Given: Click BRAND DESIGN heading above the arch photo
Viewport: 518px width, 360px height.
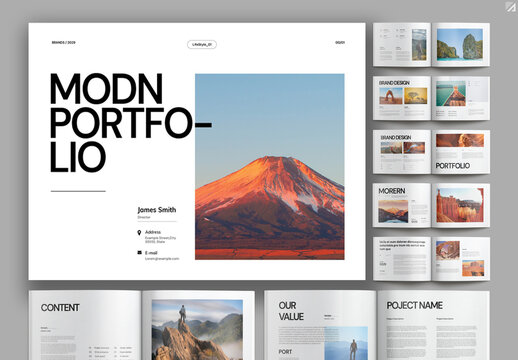Looking at the screenshot, I should point(394,83).
